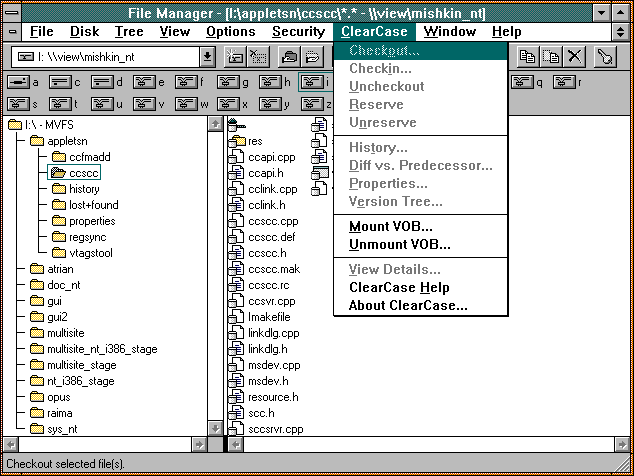Screen dimensions: 634x476
Task: Select the lost+found folder in tree
Action: [x=85, y=205]
